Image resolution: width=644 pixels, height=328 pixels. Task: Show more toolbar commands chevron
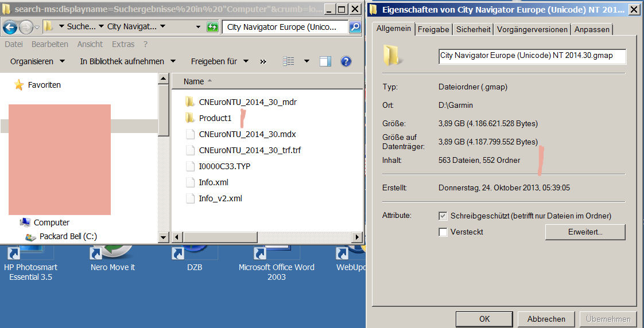point(263,61)
